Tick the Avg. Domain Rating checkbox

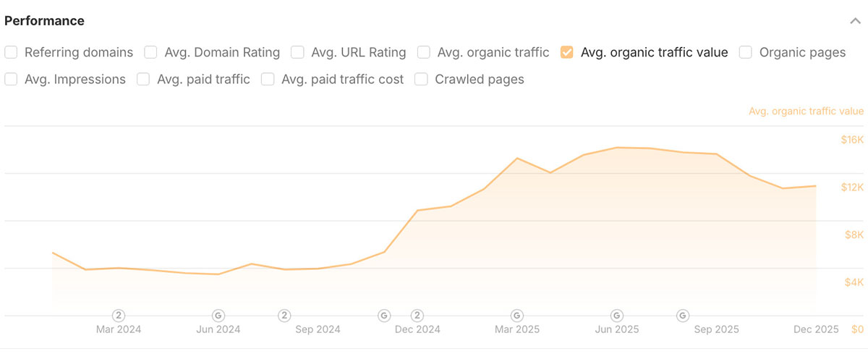pos(150,52)
